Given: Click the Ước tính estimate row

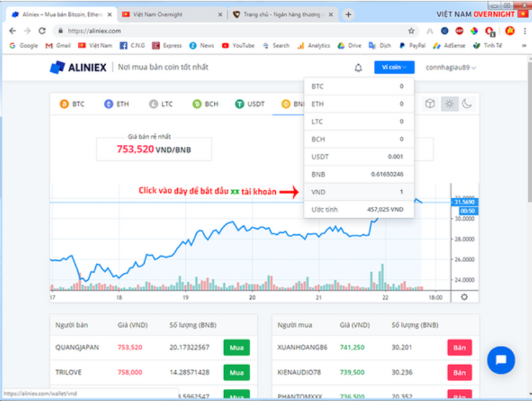Looking at the screenshot, I should point(359,210).
